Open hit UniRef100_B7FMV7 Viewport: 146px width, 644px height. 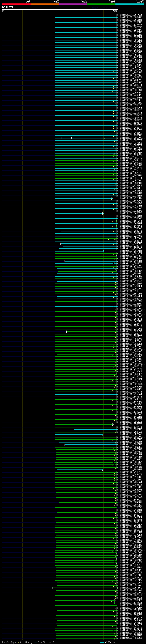point(131,25)
